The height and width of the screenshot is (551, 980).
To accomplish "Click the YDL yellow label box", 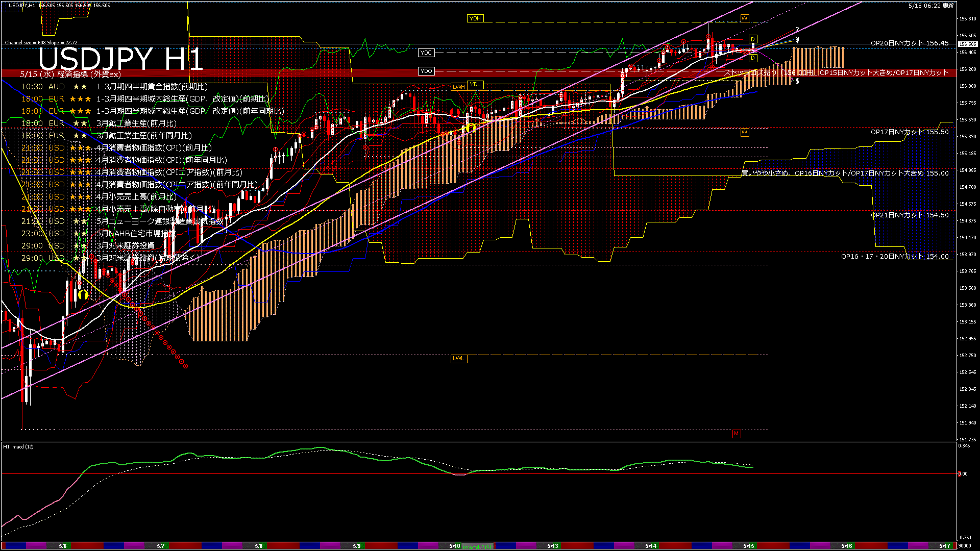I will pos(475,85).
